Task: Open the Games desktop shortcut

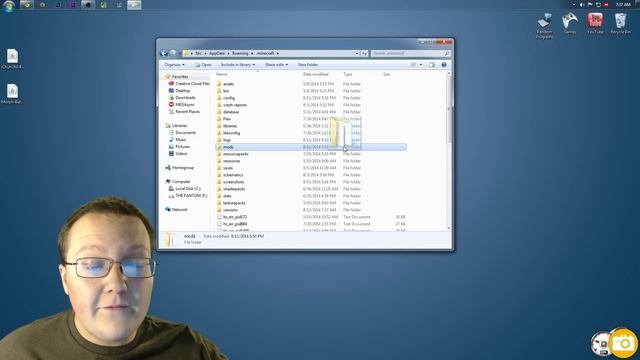Action: (569, 23)
